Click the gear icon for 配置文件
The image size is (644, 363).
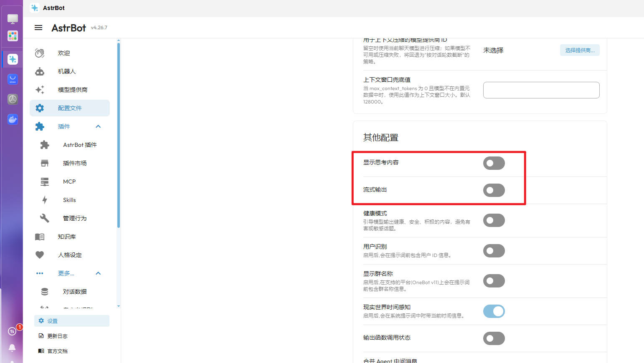point(40,108)
